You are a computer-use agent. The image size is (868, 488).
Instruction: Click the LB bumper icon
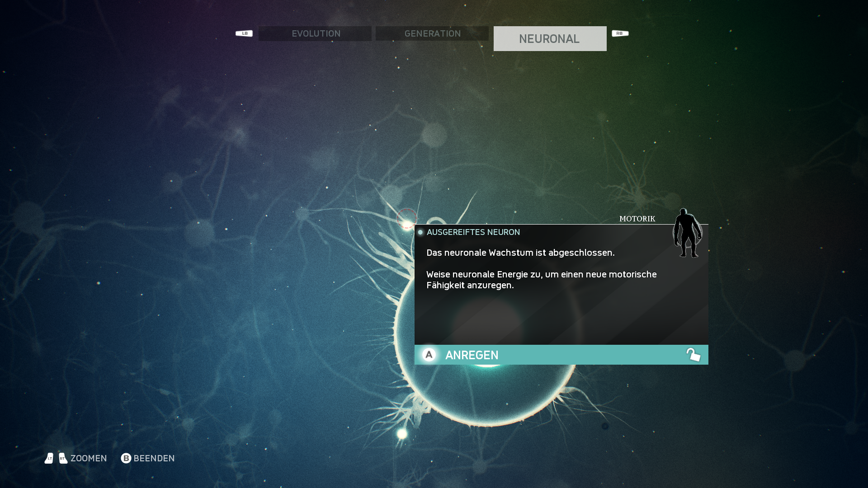tap(244, 33)
